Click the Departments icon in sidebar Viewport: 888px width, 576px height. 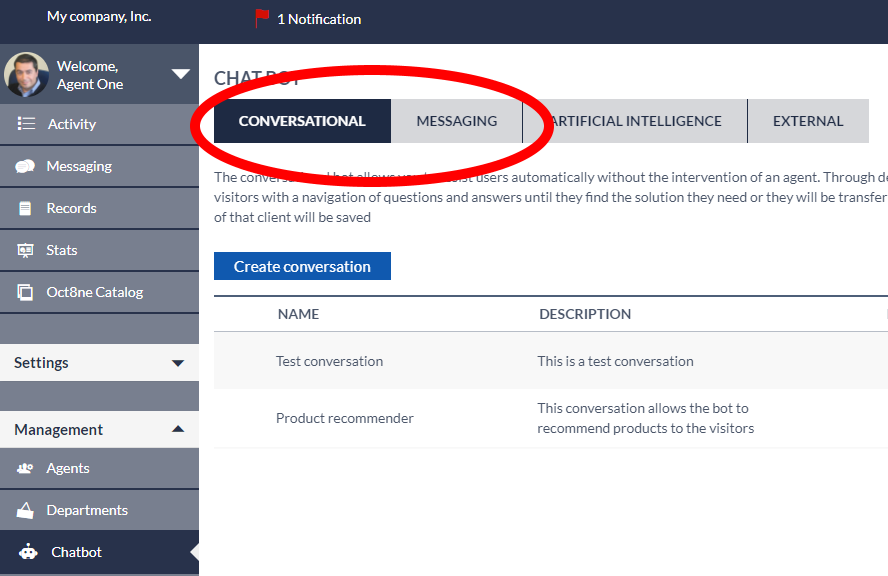click(26, 510)
